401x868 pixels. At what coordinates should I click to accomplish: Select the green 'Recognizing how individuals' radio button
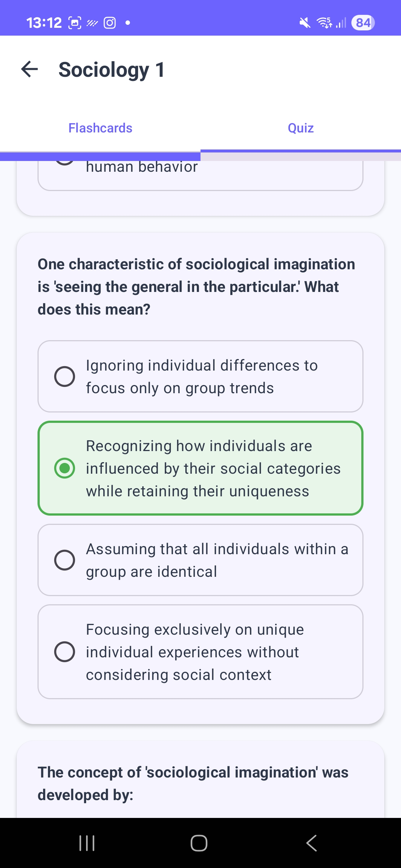pyautogui.click(x=65, y=468)
